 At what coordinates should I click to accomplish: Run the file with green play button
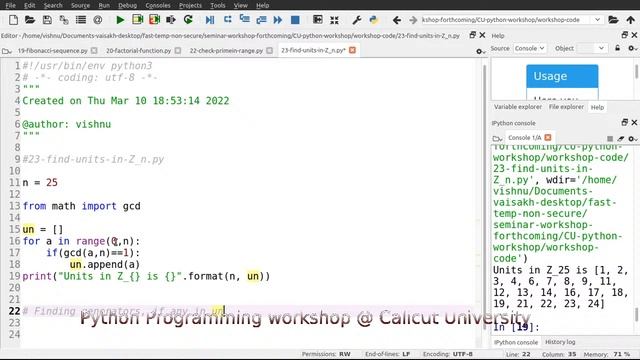[x=120, y=20]
